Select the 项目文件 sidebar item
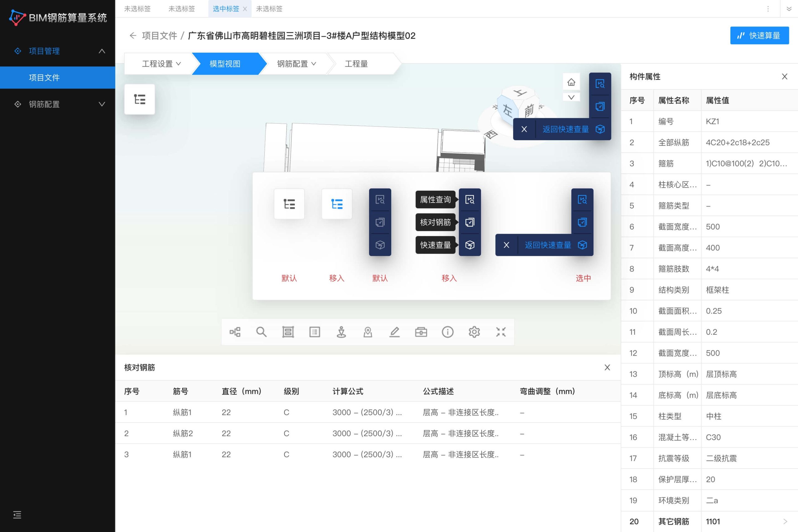Image resolution: width=798 pixels, height=532 pixels. pos(44,78)
